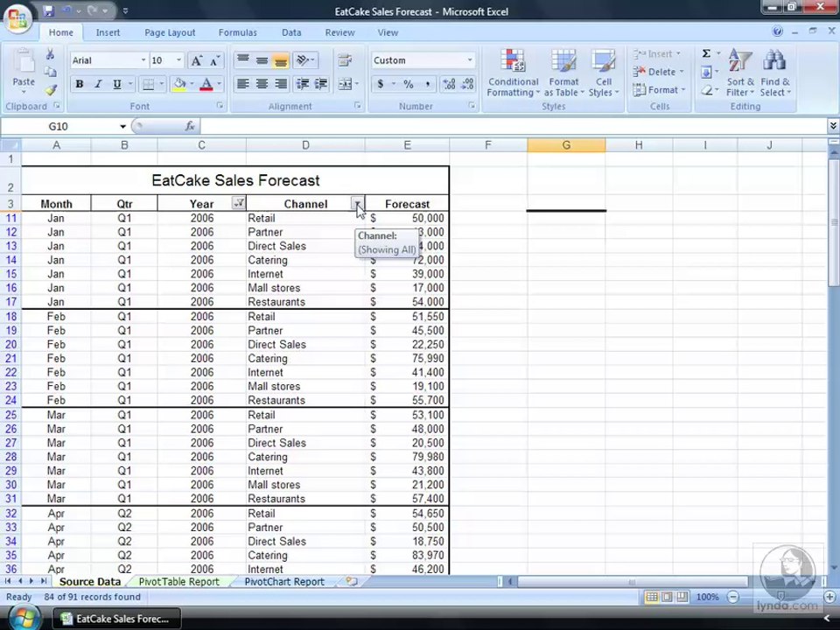Click EatCake Sales Forecast taskbar button
This screenshot has height=630, width=840.
click(x=116, y=619)
